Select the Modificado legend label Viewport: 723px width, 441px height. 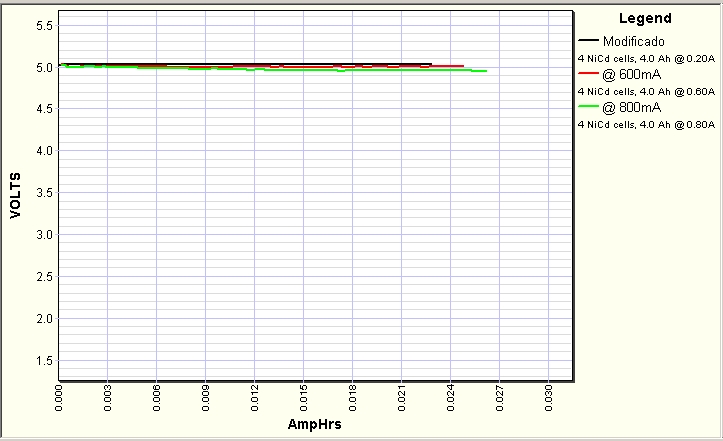point(633,42)
